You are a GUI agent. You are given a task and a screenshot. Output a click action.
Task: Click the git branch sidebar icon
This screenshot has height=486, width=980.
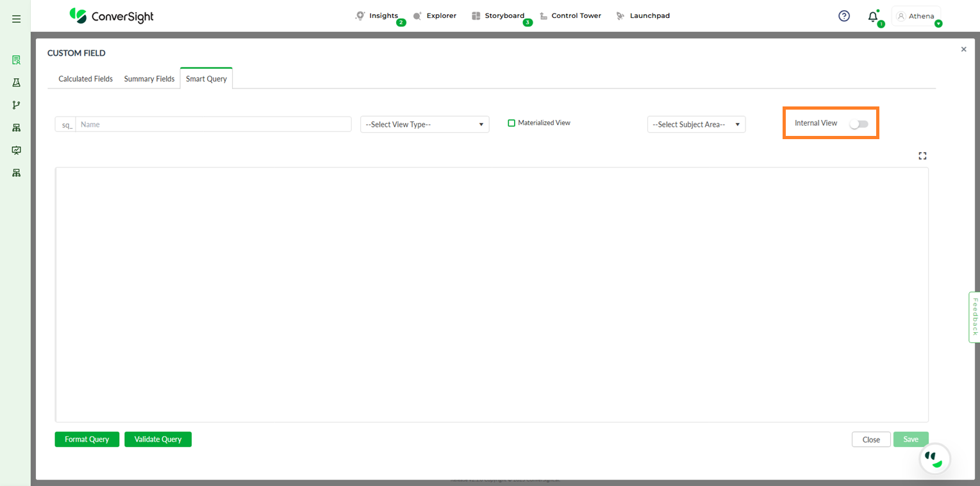click(x=17, y=105)
